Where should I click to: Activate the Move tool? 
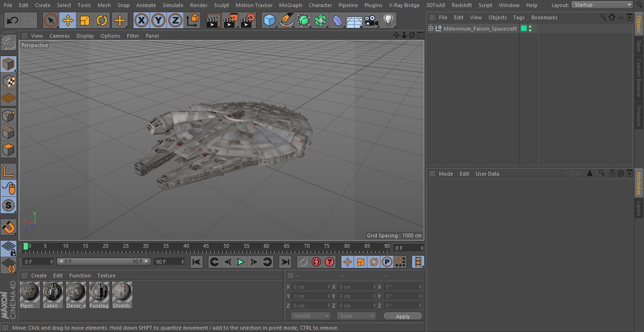(68, 20)
